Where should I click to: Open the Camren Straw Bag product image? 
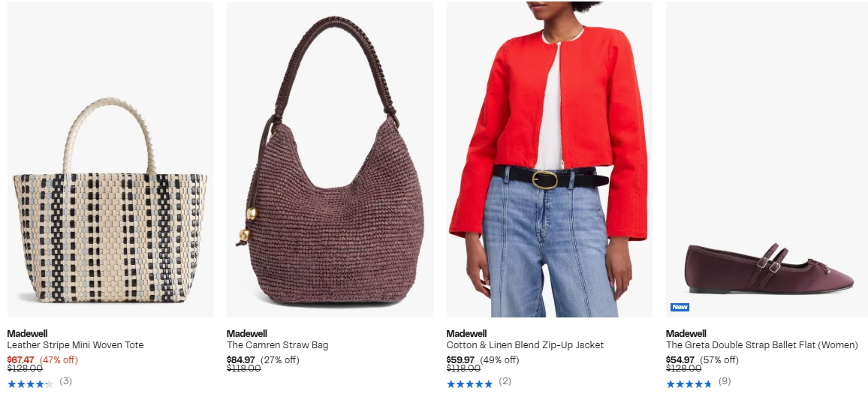(x=330, y=159)
